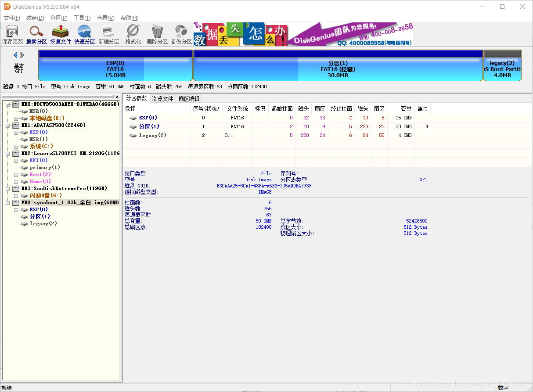This screenshot has width=533, height=392.
Task: Click the 新建分区 (New Partition) icon
Action: click(x=109, y=34)
